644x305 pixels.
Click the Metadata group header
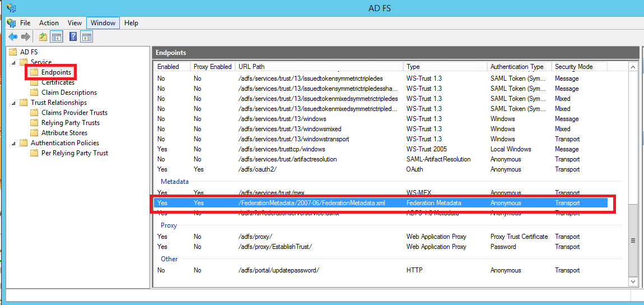click(175, 181)
